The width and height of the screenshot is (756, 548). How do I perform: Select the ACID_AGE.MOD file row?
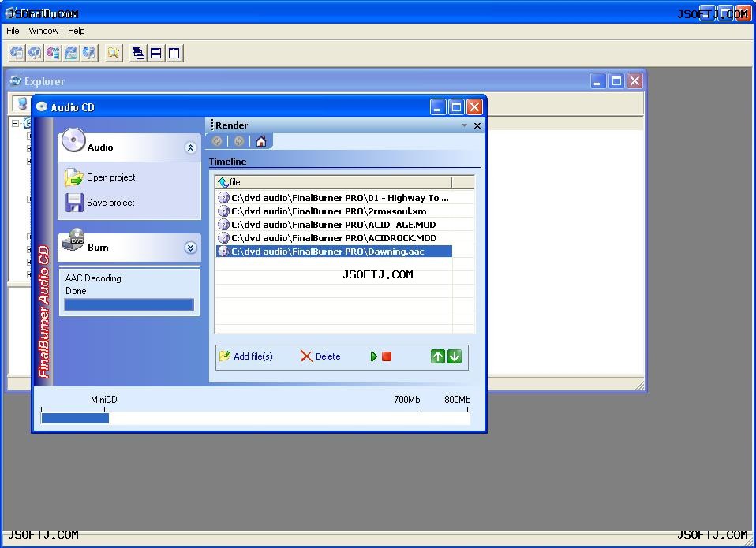click(x=334, y=225)
